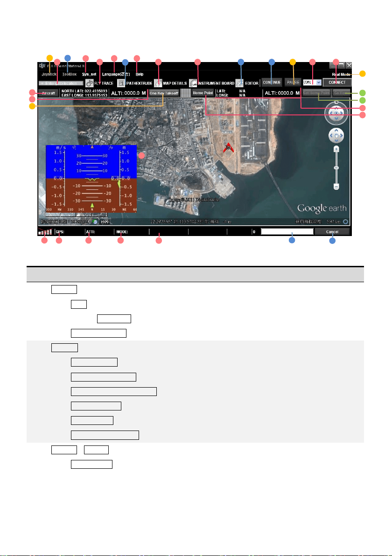Open the Joystick menu

pos(49,74)
